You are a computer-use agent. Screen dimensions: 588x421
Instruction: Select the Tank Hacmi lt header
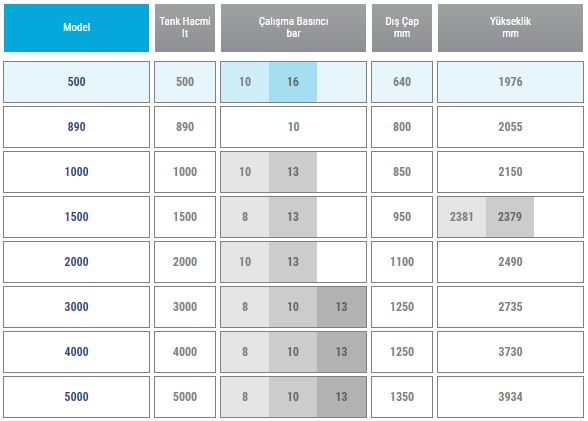[185, 28]
